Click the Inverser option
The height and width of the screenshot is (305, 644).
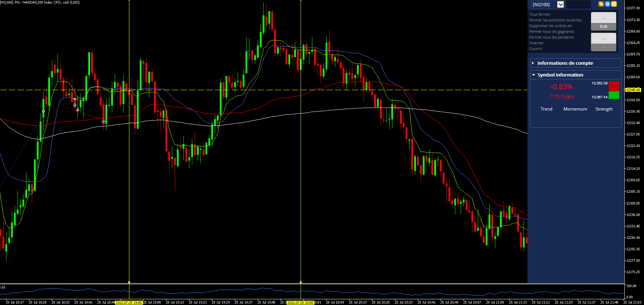point(536,43)
